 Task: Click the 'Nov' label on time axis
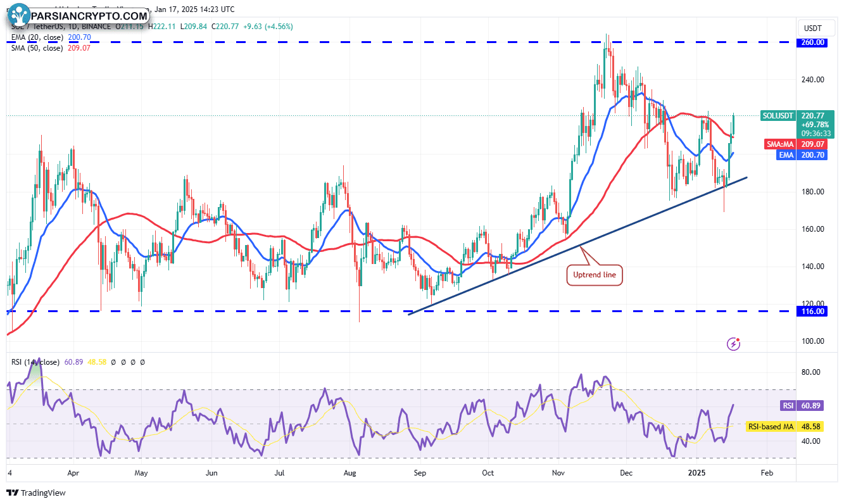coord(558,473)
